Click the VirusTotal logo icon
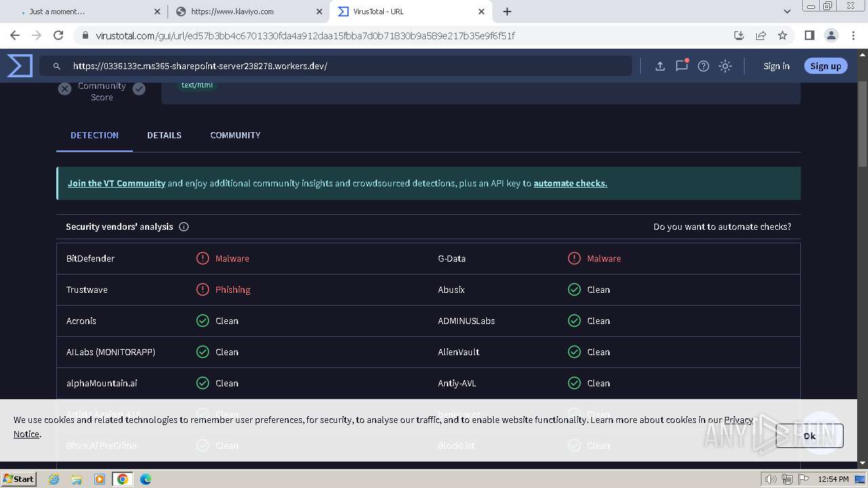This screenshot has width=868, height=488. click(x=20, y=66)
